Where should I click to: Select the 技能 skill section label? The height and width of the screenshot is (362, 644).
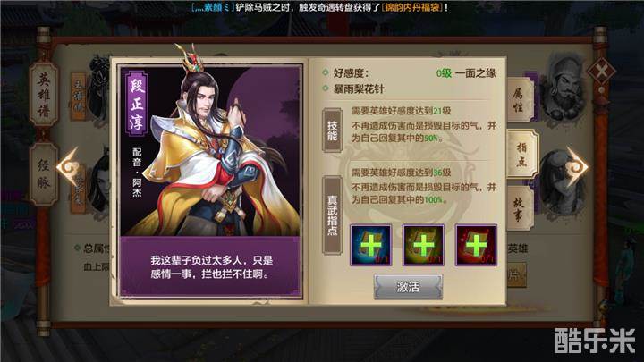click(x=332, y=130)
